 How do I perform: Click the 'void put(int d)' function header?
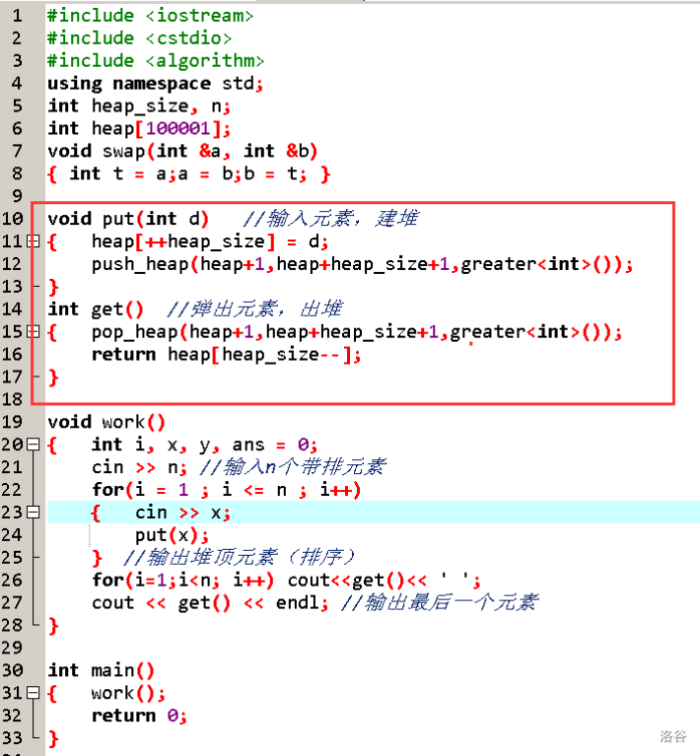(128, 219)
